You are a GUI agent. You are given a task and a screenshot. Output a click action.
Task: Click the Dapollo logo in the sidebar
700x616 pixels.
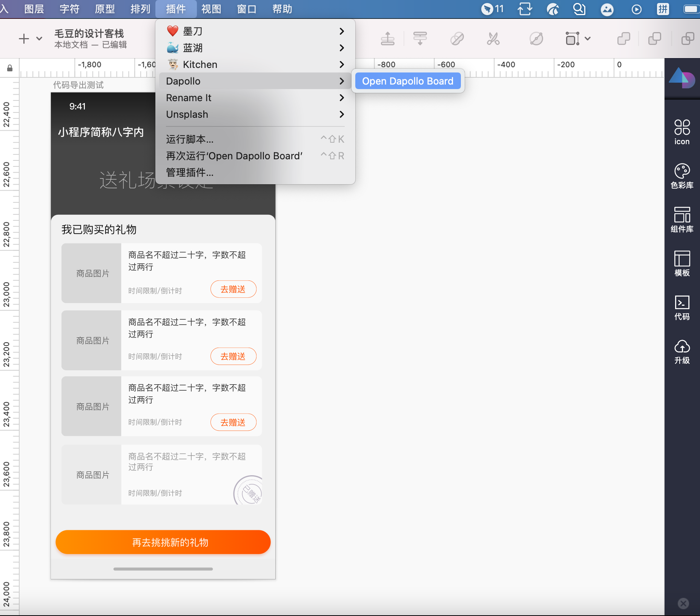click(x=682, y=77)
